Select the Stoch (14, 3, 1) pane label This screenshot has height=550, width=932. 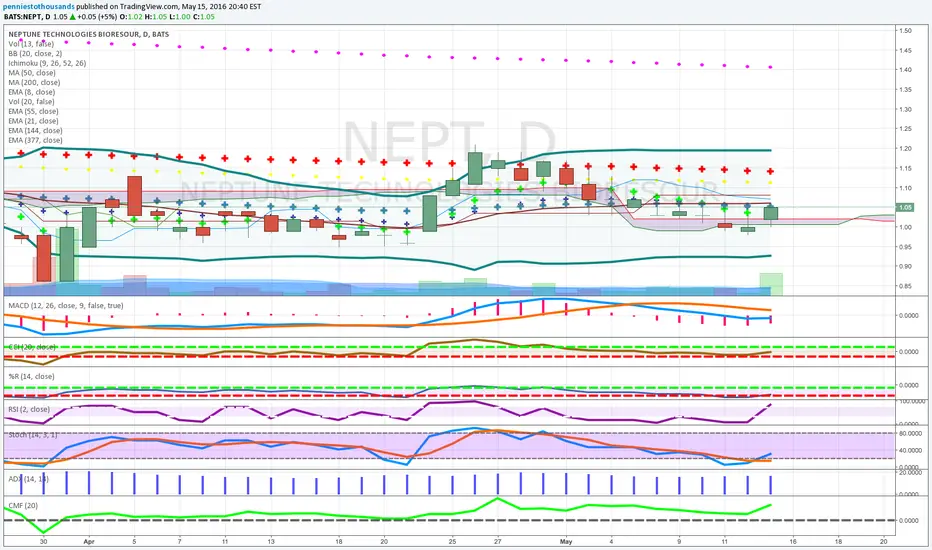pos(33,435)
